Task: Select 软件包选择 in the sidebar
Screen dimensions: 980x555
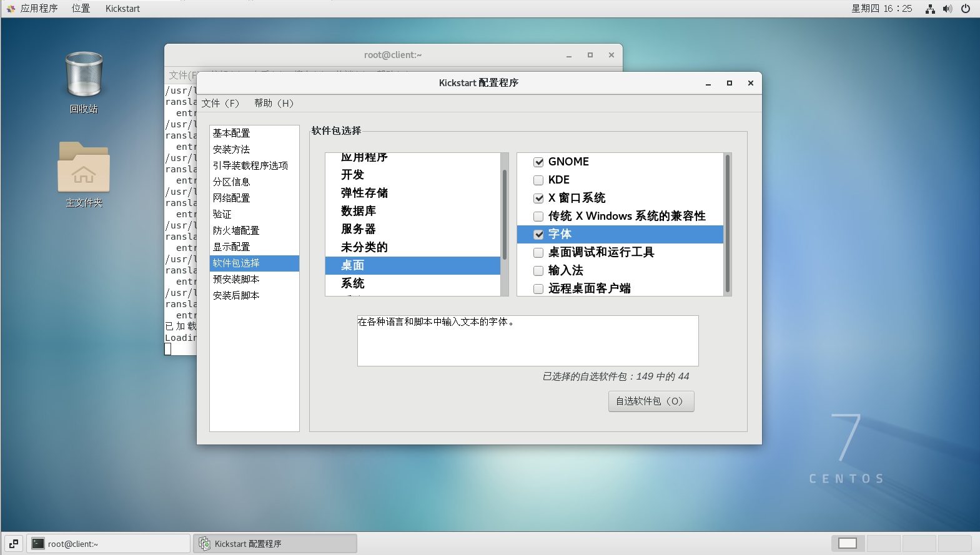Action: [x=254, y=263]
